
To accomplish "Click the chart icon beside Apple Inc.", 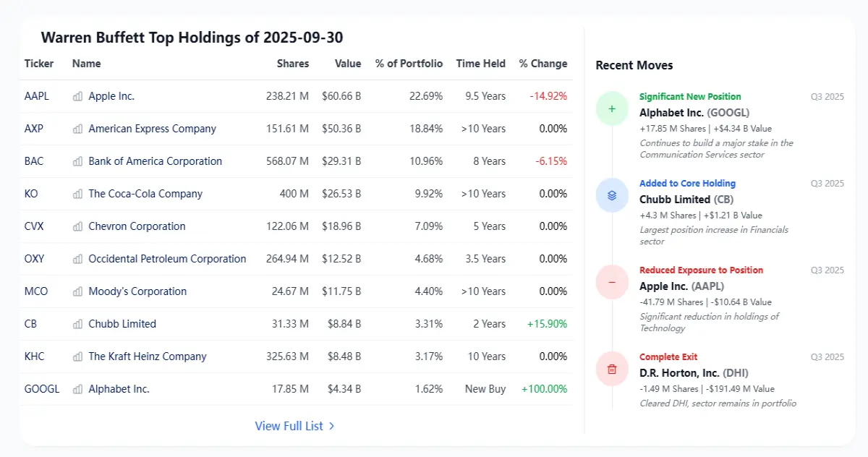I will click(77, 96).
